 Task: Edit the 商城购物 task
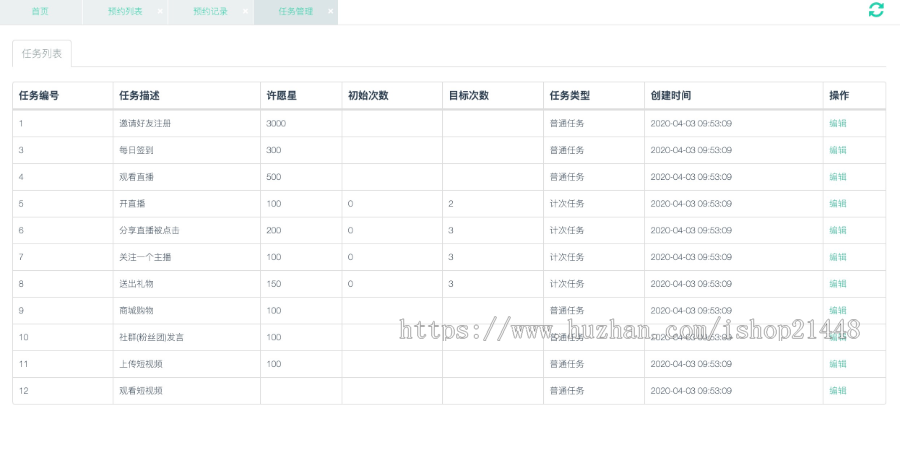pos(837,310)
